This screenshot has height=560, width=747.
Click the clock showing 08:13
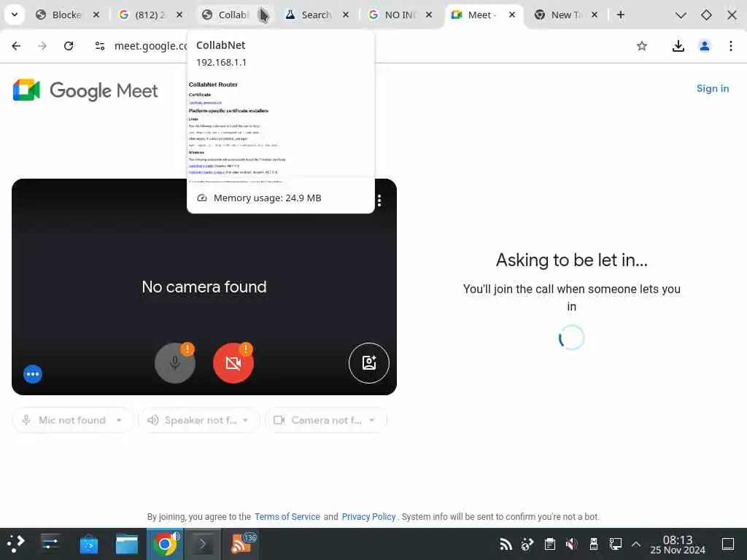click(x=678, y=544)
